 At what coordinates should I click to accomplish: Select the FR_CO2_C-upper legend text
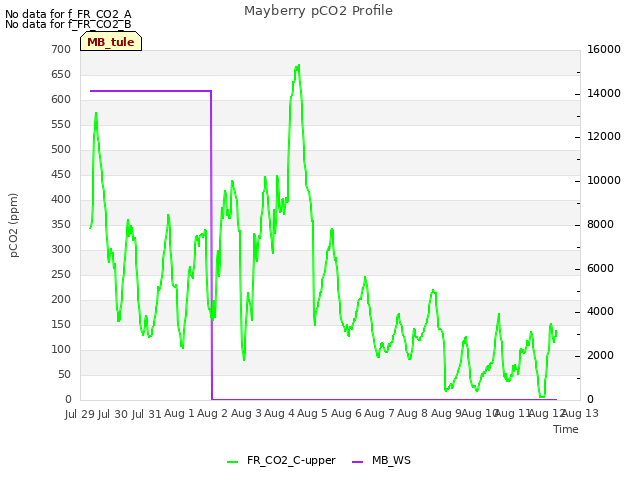(x=291, y=460)
